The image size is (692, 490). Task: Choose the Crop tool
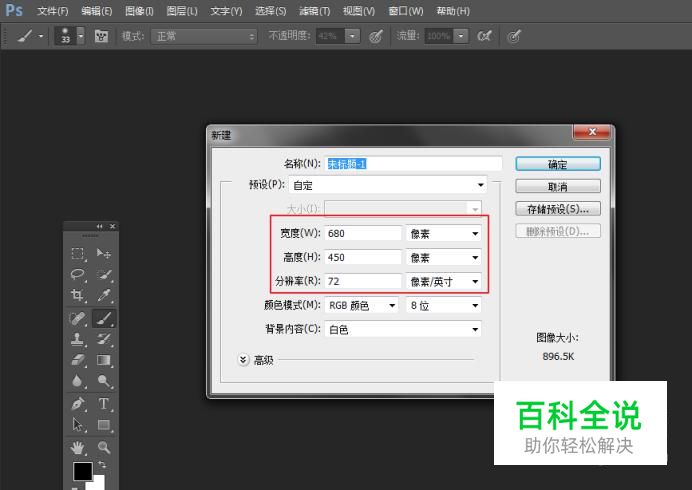78,296
